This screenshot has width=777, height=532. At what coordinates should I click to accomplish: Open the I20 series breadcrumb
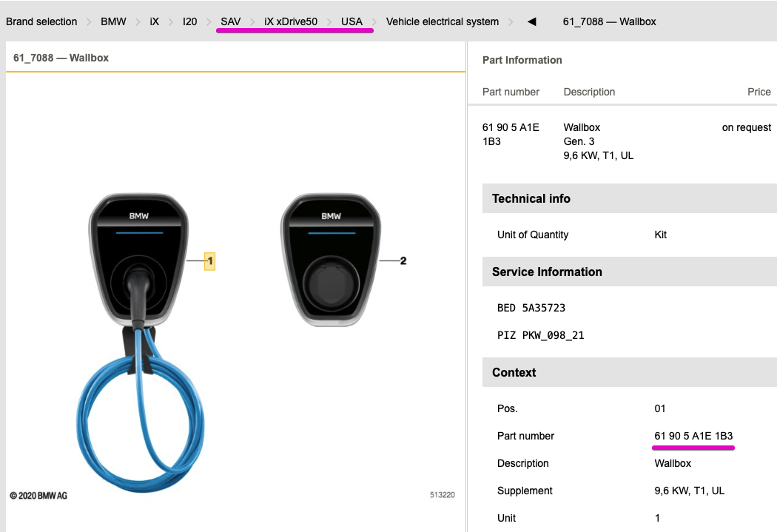click(189, 21)
